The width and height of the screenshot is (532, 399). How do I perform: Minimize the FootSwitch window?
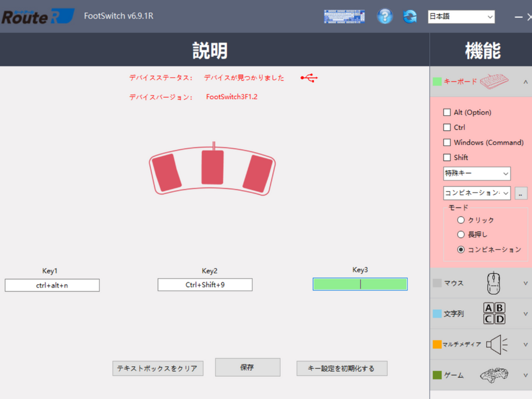[x=519, y=17]
